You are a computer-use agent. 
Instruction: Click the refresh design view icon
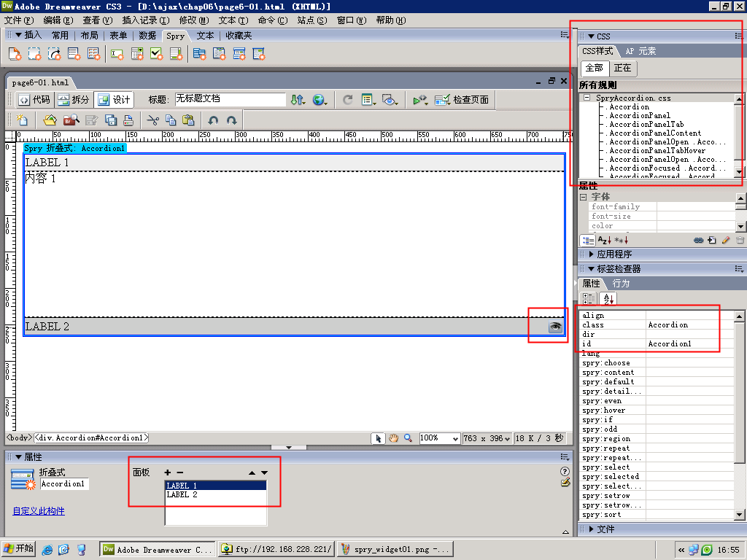[x=348, y=100]
